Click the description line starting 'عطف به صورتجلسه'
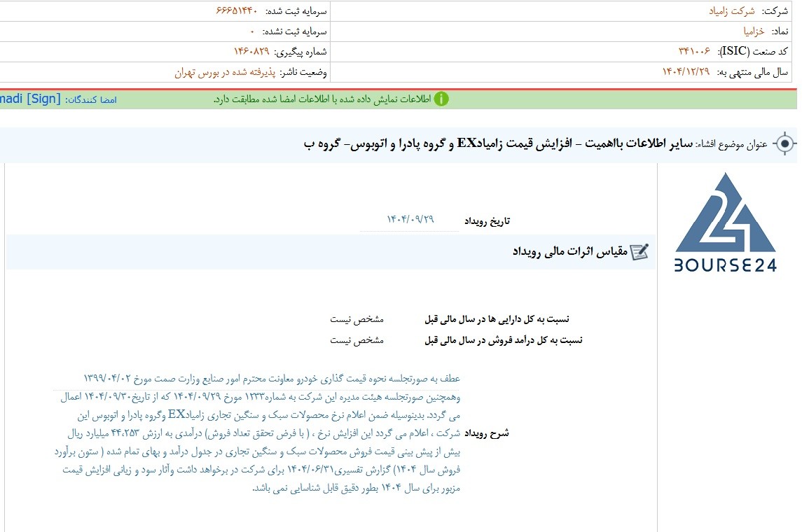802x532 pixels. tap(272, 379)
